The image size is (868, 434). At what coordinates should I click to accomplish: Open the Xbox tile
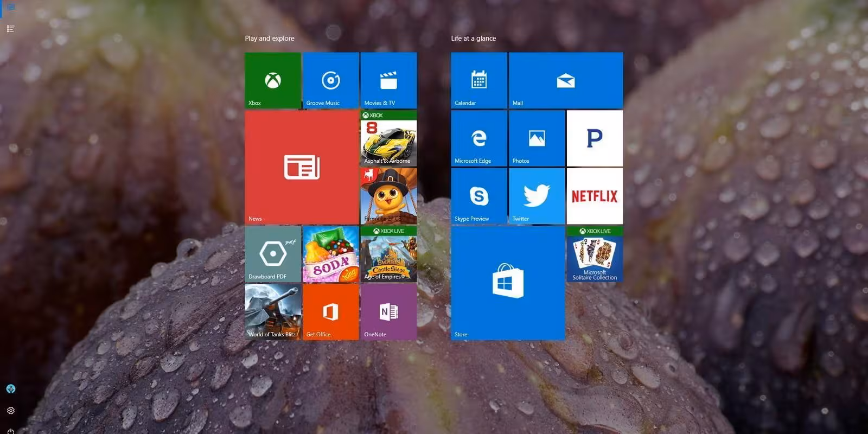tap(273, 80)
